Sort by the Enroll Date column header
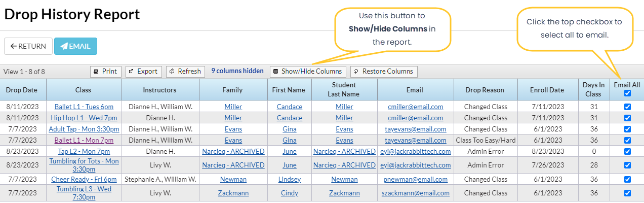This screenshot has height=203, width=644. point(547,90)
